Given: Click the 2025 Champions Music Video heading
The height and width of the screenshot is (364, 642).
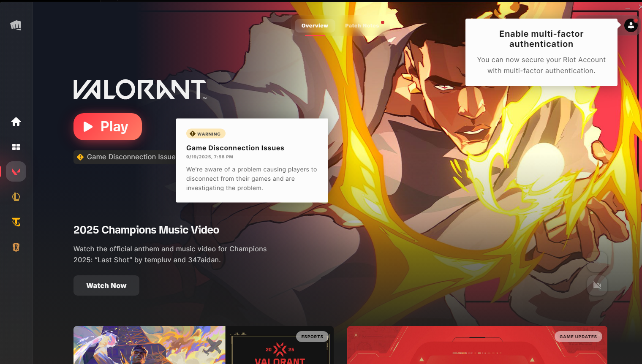Looking at the screenshot, I should pyautogui.click(x=146, y=230).
